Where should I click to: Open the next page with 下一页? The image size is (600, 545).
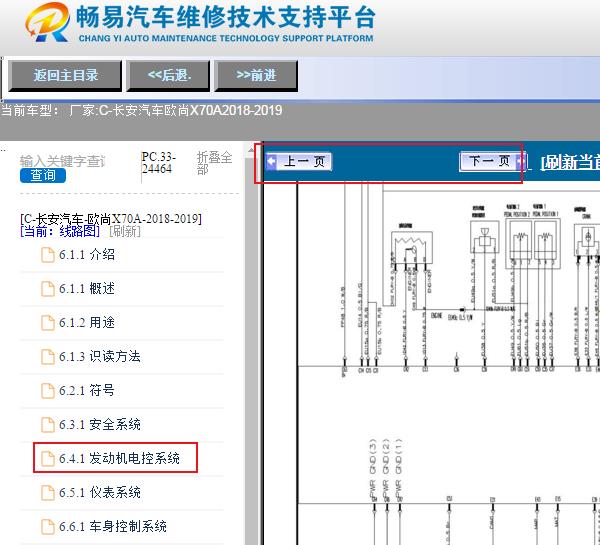click(492, 161)
